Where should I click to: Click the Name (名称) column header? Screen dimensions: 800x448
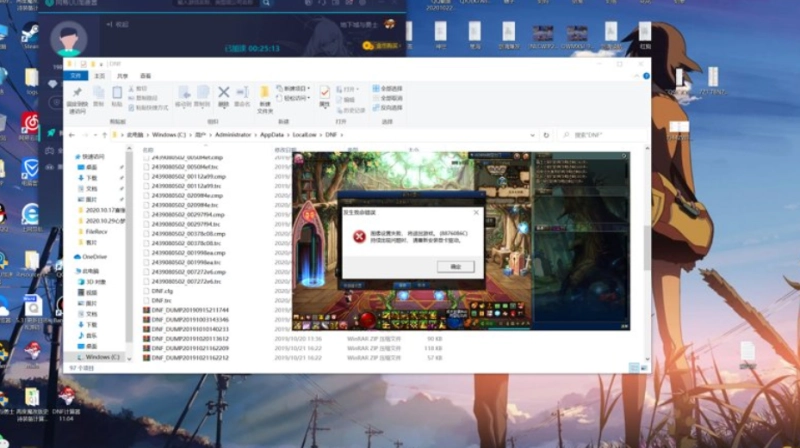[x=148, y=150]
